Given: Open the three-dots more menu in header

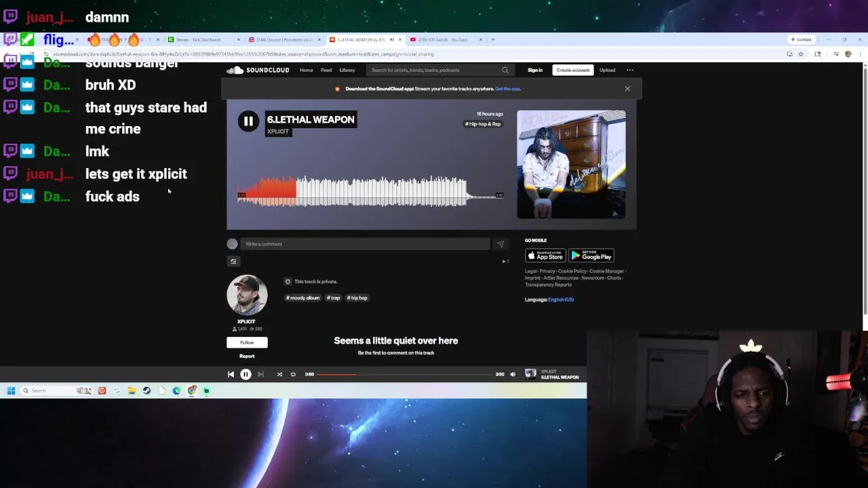Looking at the screenshot, I should [630, 70].
